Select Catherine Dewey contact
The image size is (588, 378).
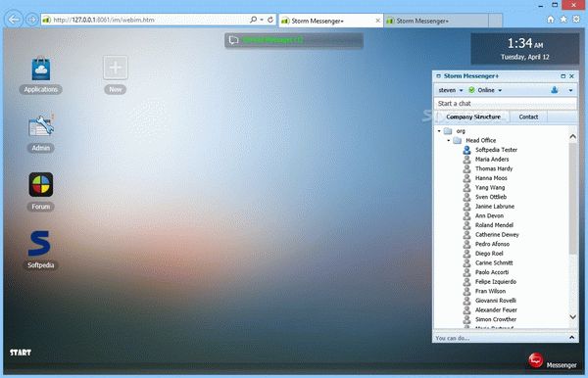point(497,234)
